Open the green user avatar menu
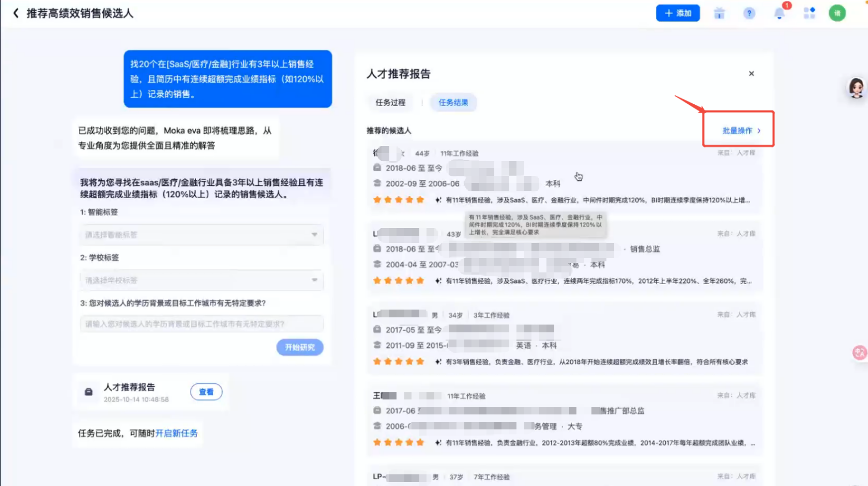Image resolution: width=868 pixels, height=486 pixels. tap(837, 13)
